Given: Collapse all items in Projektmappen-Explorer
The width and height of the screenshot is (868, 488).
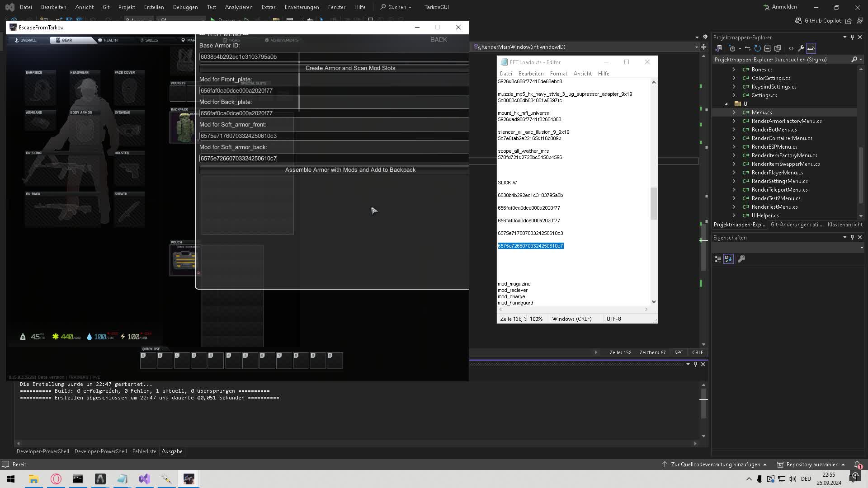Looking at the screenshot, I should (768, 48).
